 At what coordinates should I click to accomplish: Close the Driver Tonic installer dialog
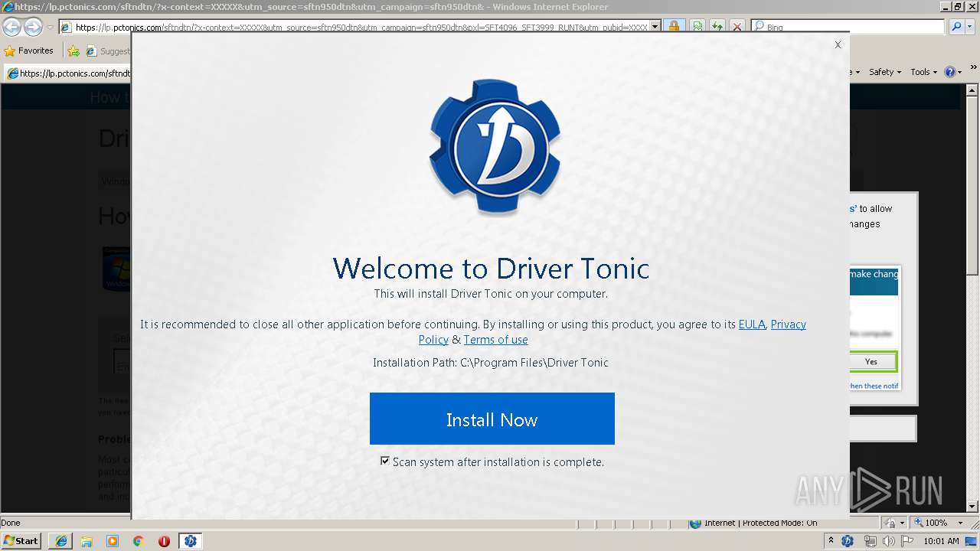click(x=838, y=44)
